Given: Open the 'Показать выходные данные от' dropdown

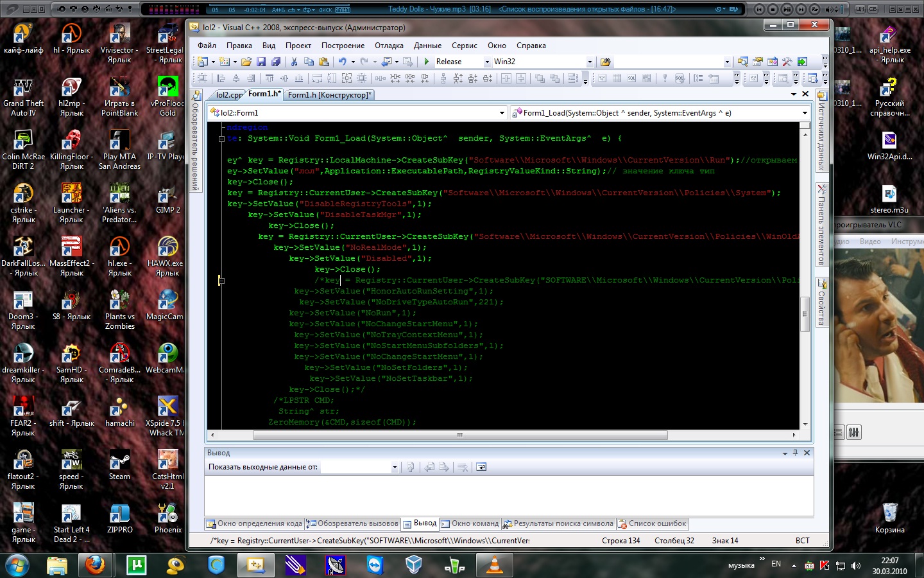Looking at the screenshot, I should (395, 468).
